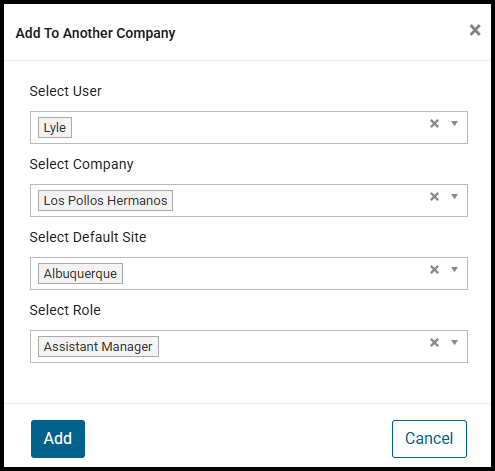Open the Select Default Site dropdown arrow

pos(454,269)
